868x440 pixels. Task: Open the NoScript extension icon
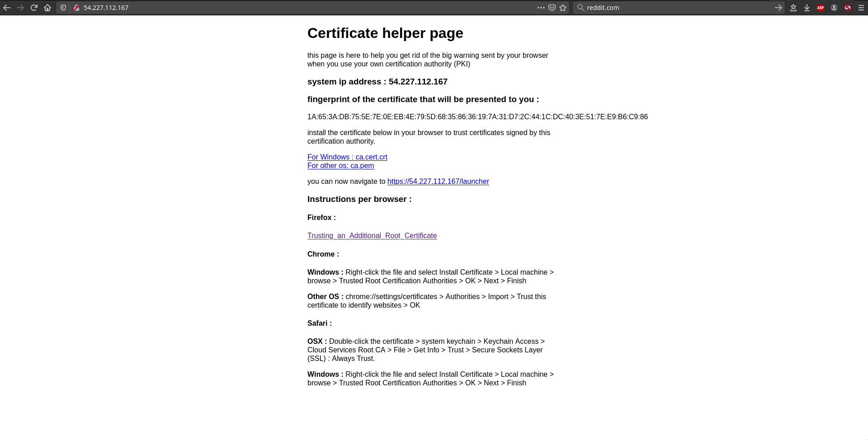(848, 8)
